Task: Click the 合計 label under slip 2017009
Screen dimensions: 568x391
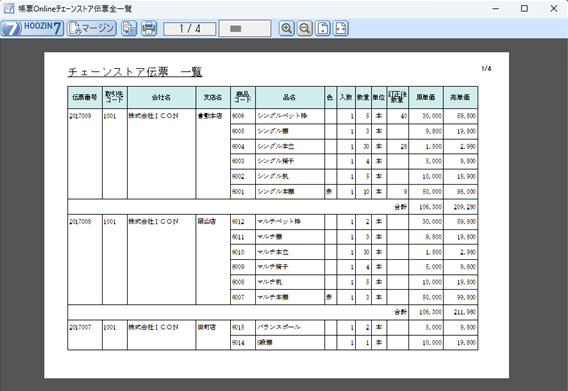Action: 401,207
